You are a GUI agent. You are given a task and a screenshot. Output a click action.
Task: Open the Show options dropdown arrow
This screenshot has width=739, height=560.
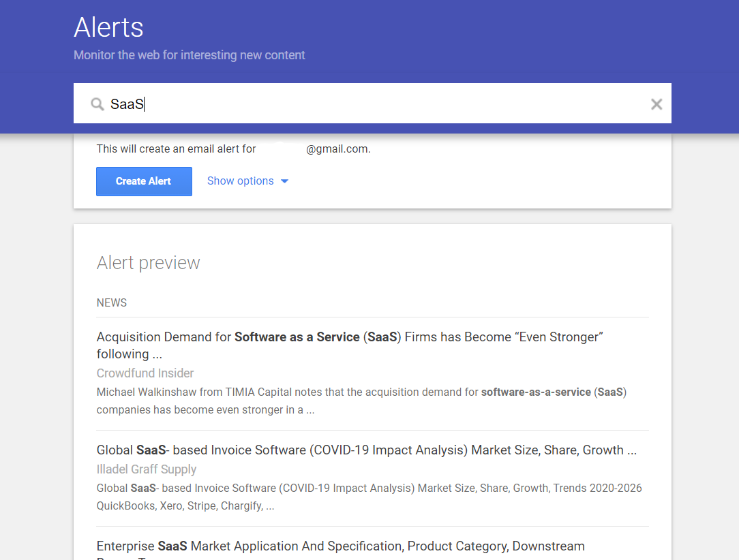point(285,181)
